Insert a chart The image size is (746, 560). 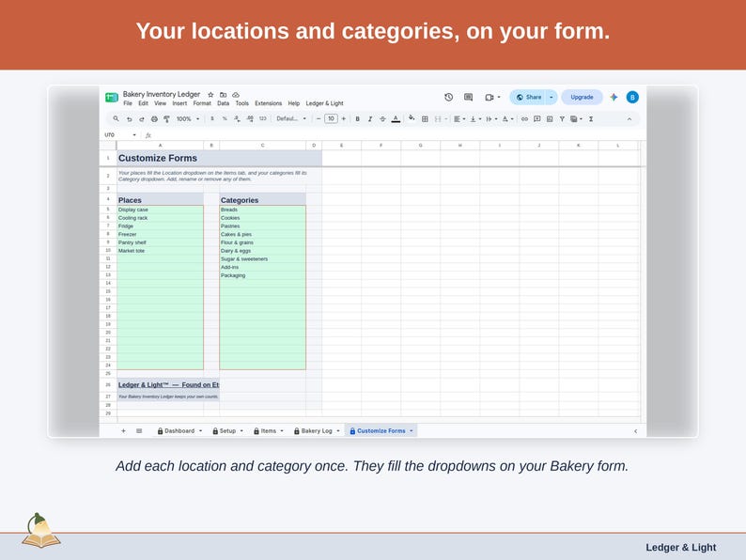pos(550,119)
